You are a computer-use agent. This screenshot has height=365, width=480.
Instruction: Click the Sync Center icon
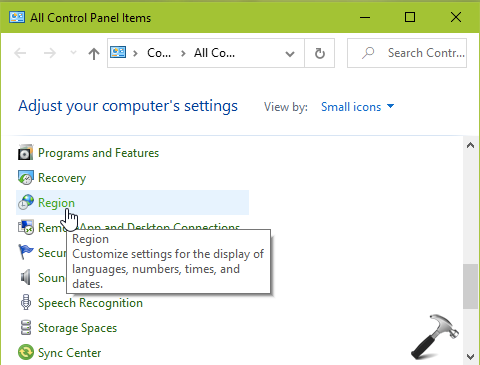(26, 352)
